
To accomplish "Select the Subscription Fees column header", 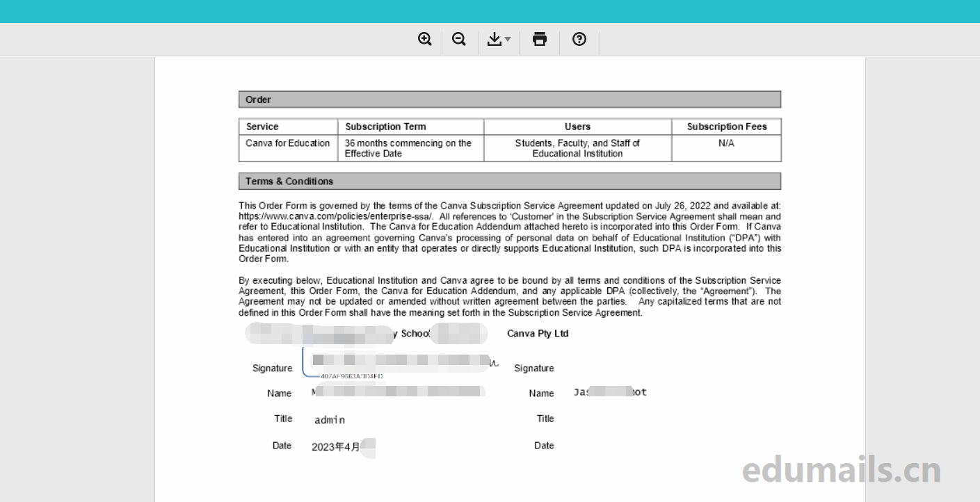I will click(x=727, y=127).
